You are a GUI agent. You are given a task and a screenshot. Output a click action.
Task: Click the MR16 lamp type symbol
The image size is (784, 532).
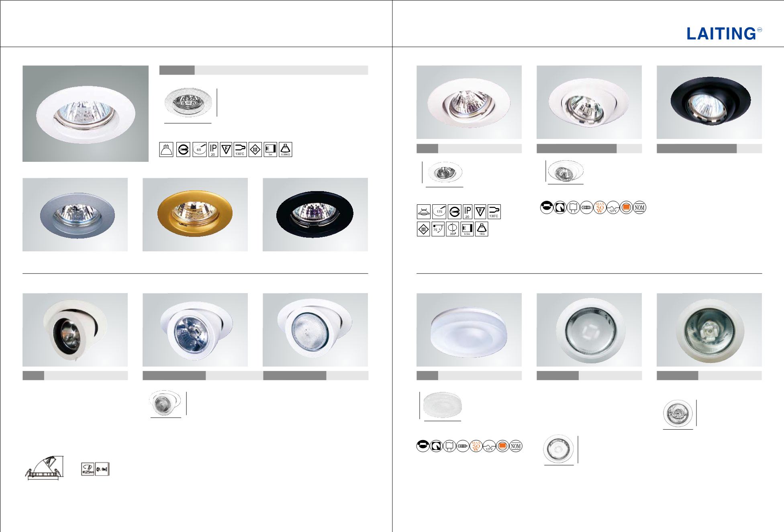click(x=166, y=149)
